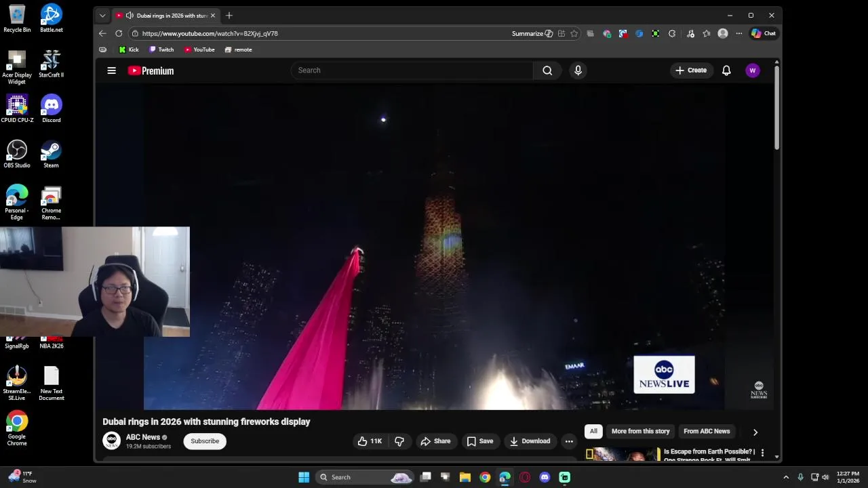Open the remote bookmark
868x488 pixels.
[238, 49]
